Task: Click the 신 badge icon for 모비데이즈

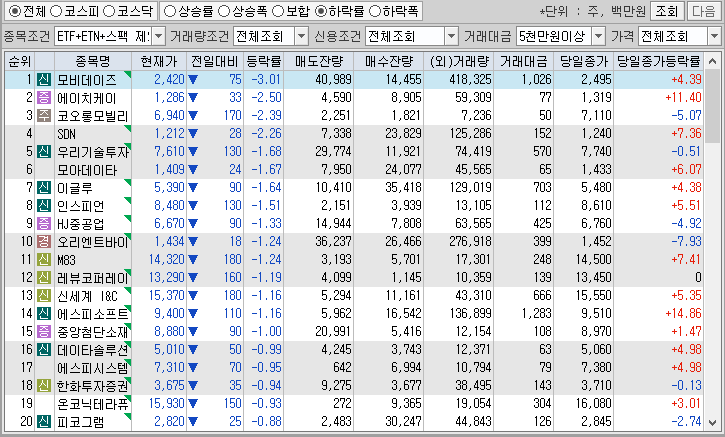Action: point(44,80)
